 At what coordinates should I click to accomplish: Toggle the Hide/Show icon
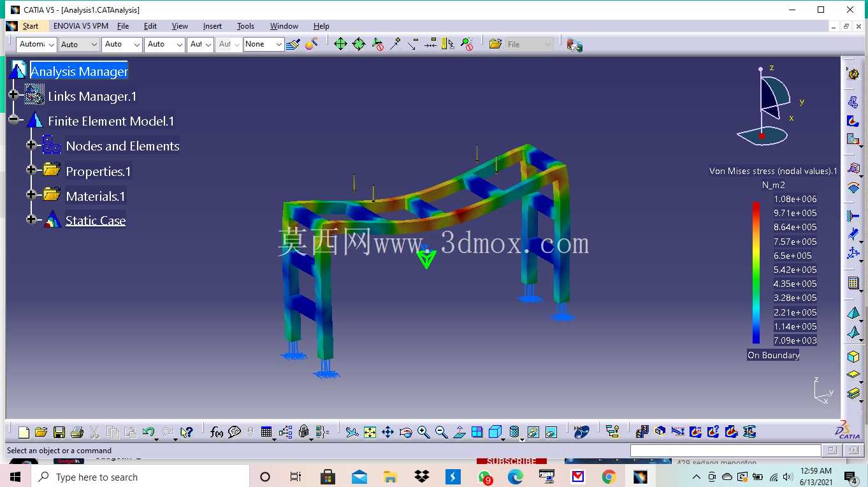point(533,432)
